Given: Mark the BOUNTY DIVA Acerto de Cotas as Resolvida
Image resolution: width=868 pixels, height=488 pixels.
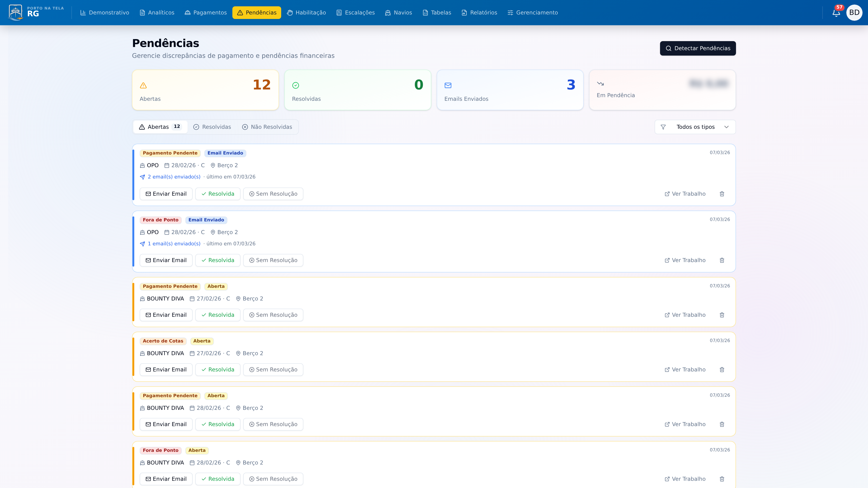Looking at the screenshot, I should click(218, 369).
